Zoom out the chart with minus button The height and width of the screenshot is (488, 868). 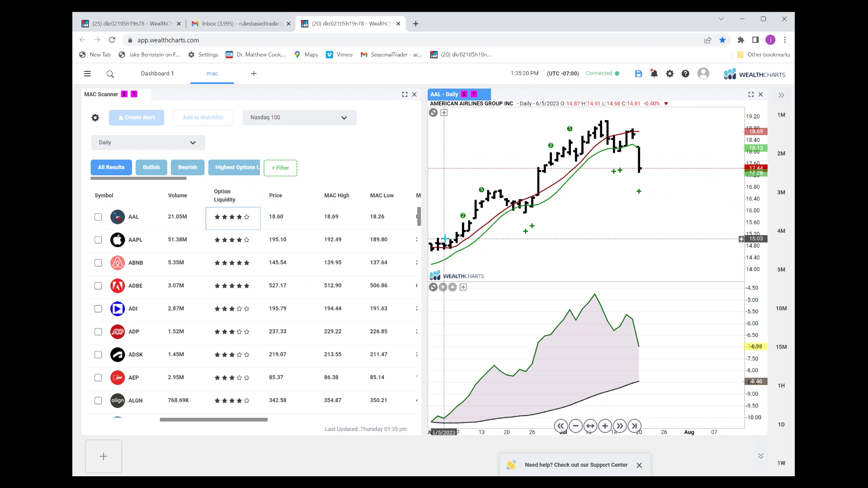(x=576, y=426)
